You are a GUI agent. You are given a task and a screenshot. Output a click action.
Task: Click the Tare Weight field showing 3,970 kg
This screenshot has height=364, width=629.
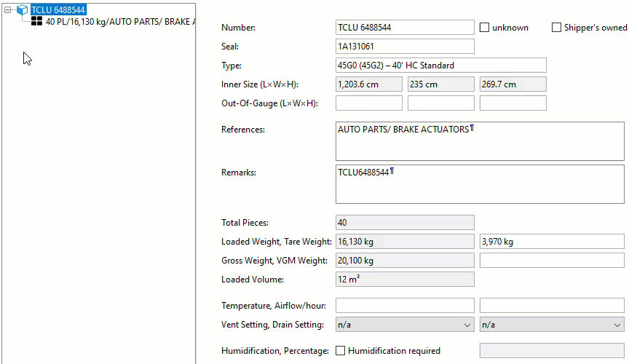tap(551, 242)
